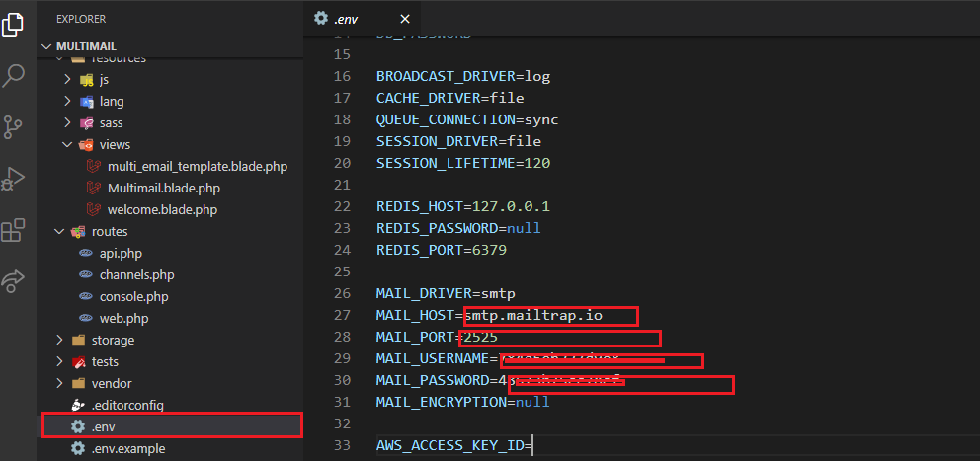This screenshot has width=980, height=461.
Task: Open the Search magnifier in activity bar
Action: click(14, 74)
